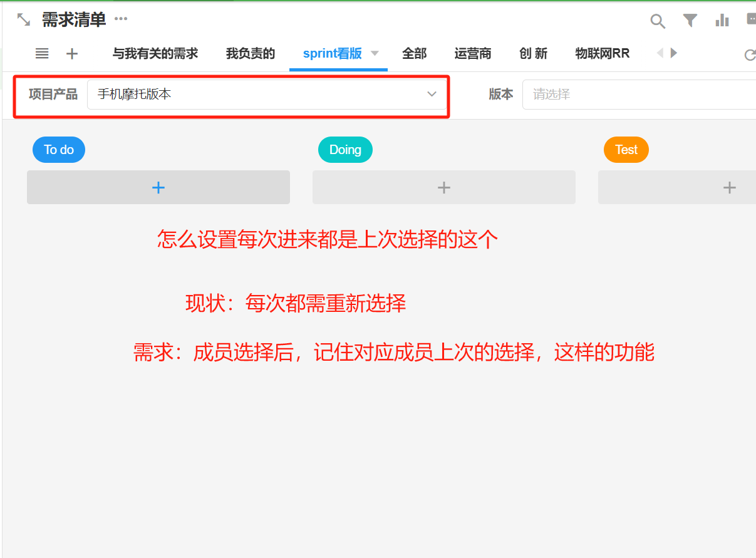This screenshot has width=756, height=558.
Task: Open the bar chart statistics icon
Action: 722,21
